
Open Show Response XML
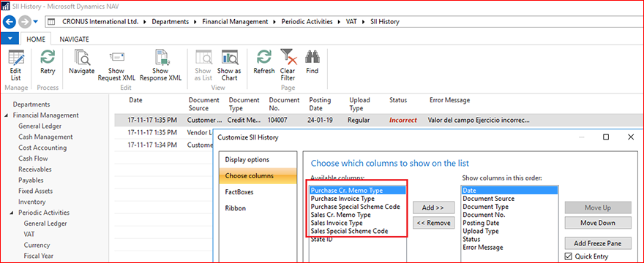click(x=160, y=66)
